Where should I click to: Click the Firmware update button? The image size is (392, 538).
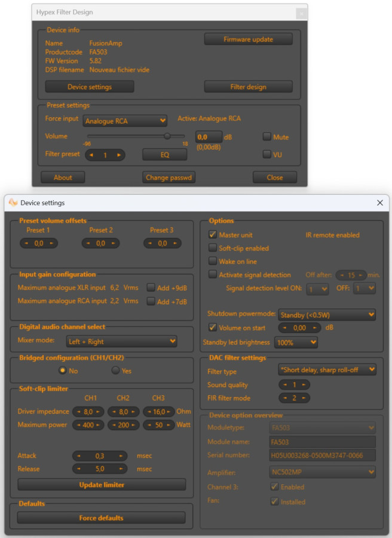click(249, 39)
